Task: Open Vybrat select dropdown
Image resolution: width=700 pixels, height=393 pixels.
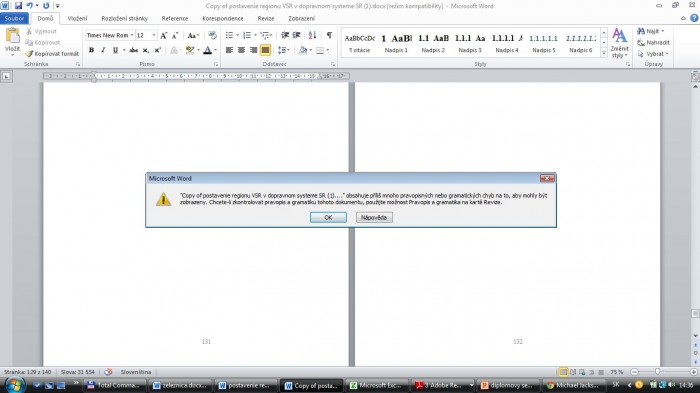Action: (653, 54)
